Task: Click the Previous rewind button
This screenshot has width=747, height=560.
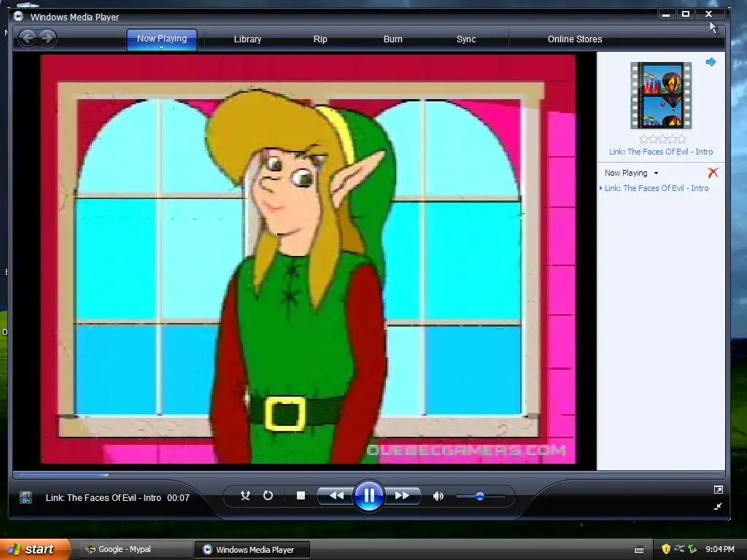Action: click(x=336, y=496)
